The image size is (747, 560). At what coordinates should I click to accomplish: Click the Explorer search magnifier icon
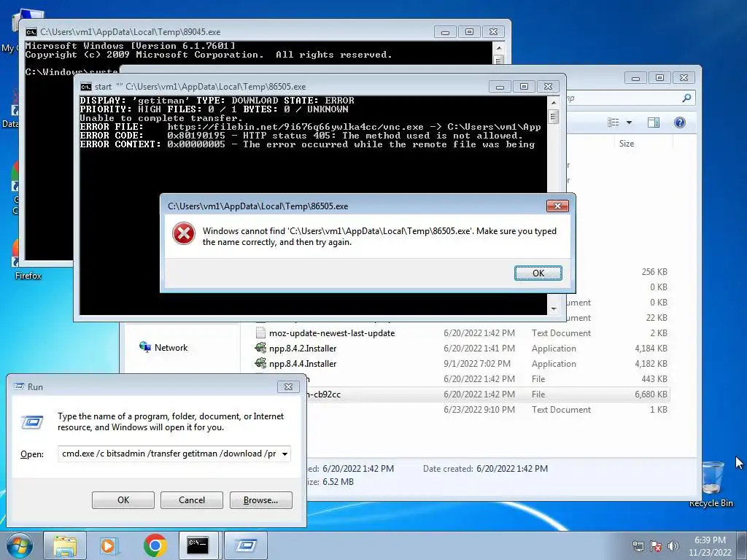[x=686, y=98]
